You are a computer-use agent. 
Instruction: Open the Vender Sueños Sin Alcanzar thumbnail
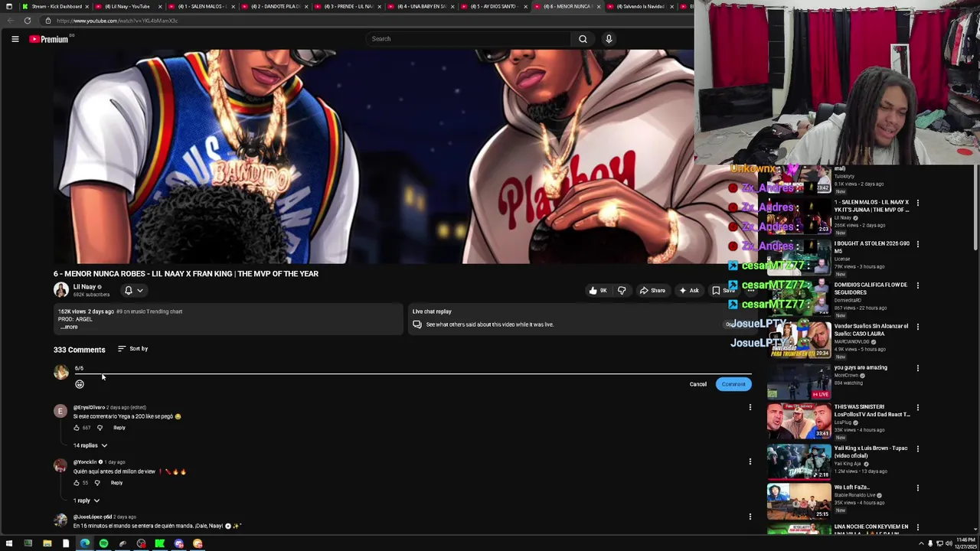[x=799, y=341]
